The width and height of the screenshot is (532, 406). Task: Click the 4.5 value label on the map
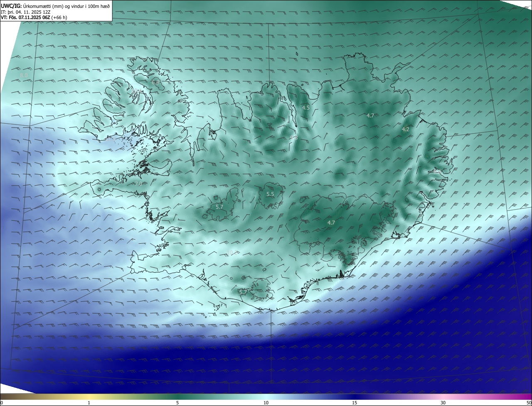click(x=306, y=108)
